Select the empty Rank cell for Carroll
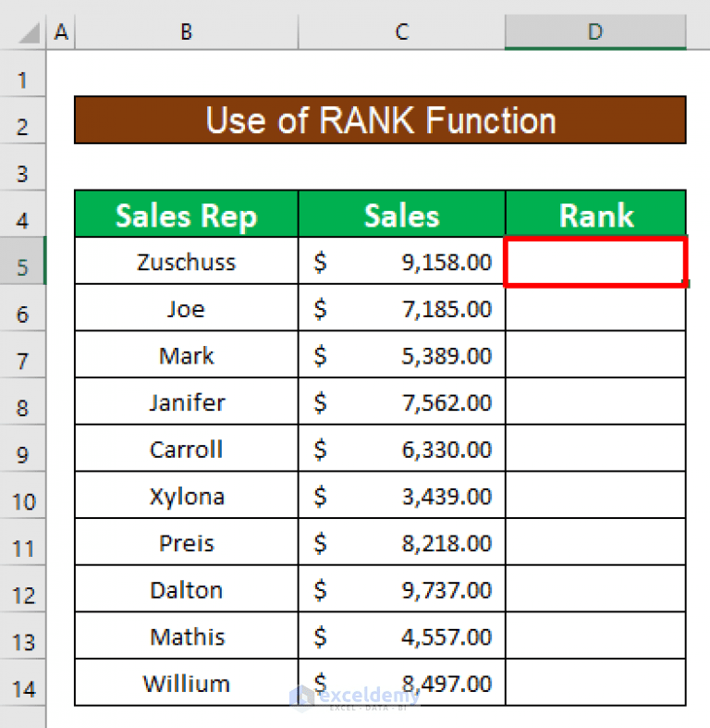The image size is (710, 728). [x=595, y=449]
